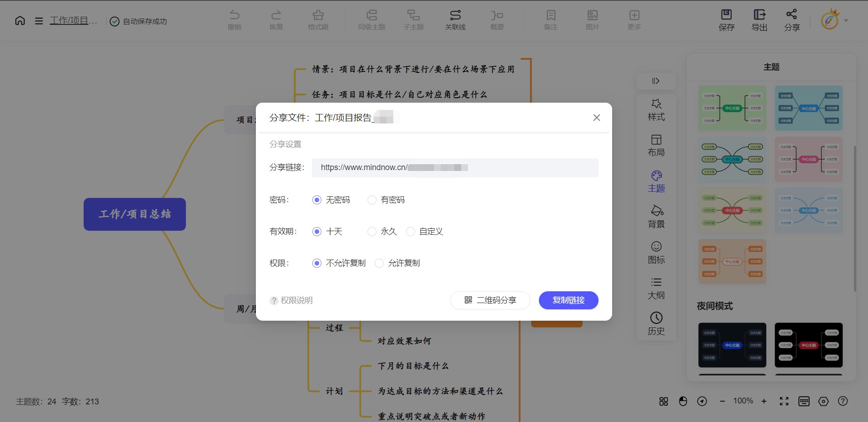Screen dimensions: 868x422
Task: Open the 导出 export function
Action: click(759, 20)
